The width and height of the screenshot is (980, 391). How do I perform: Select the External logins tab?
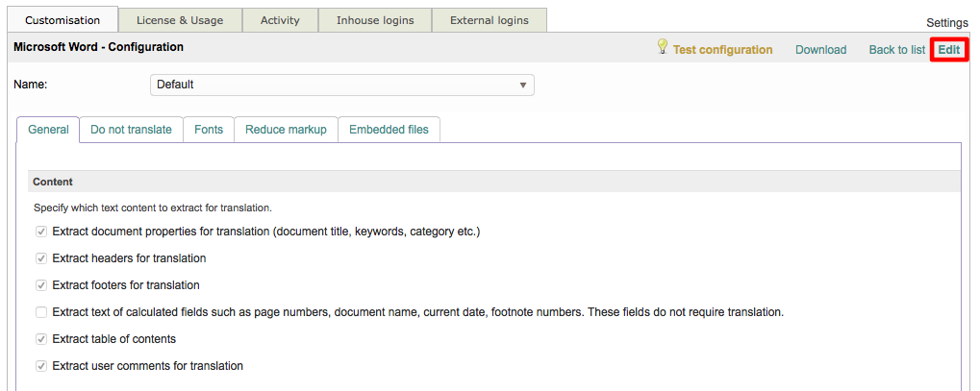point(489,20)
